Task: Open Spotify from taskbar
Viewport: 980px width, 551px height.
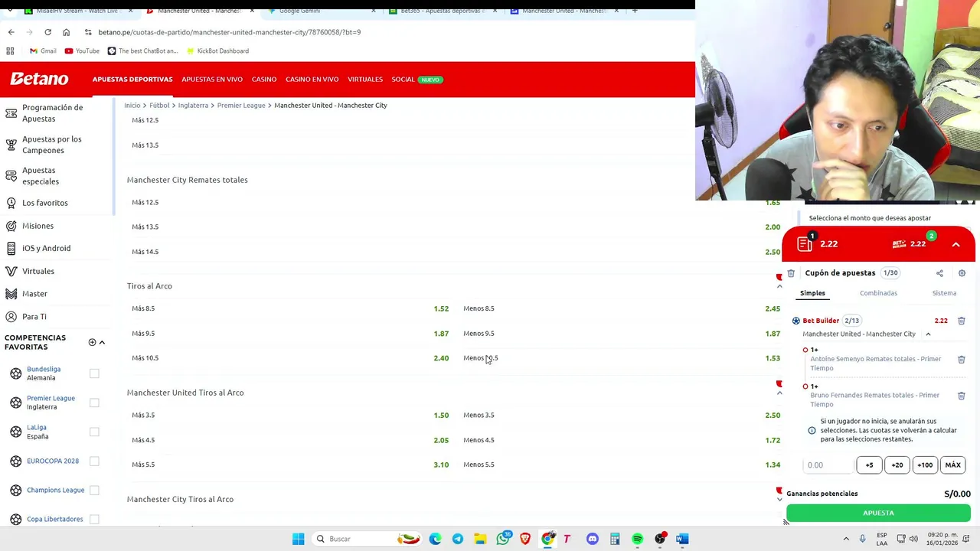Action: (x=638, y=539)
